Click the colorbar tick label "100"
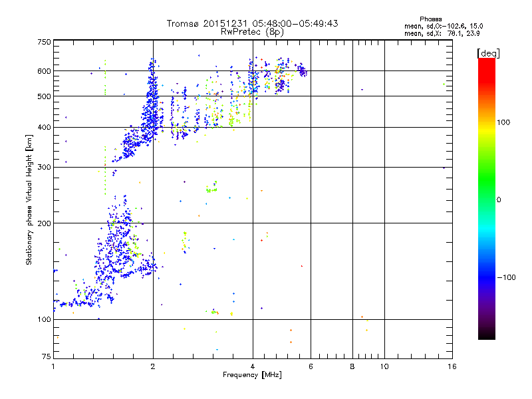 tap(503, 122)
